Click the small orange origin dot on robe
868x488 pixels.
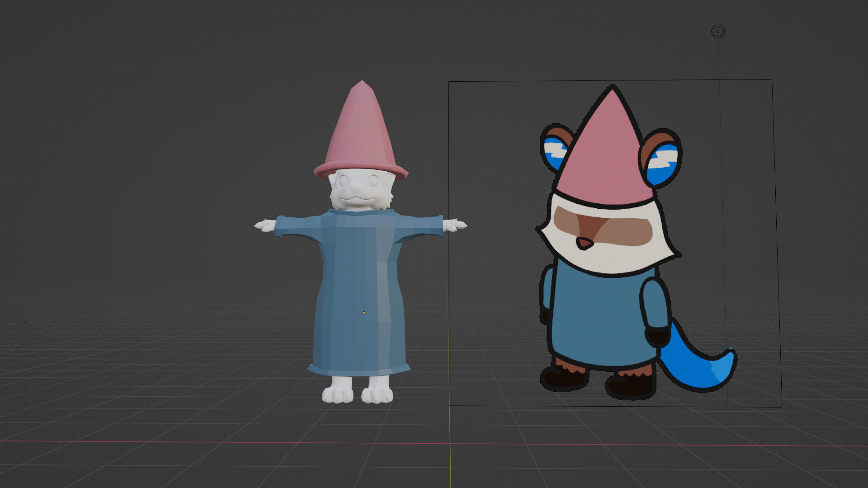coord(364,313)
